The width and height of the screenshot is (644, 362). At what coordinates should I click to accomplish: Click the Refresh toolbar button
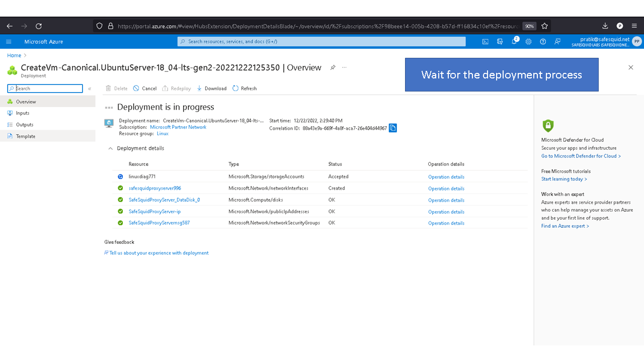click(x=245, y=88)
